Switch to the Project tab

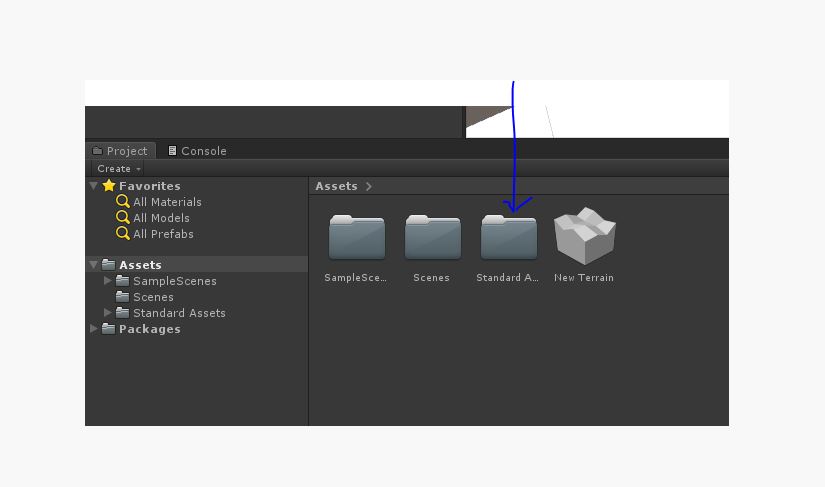120,151
